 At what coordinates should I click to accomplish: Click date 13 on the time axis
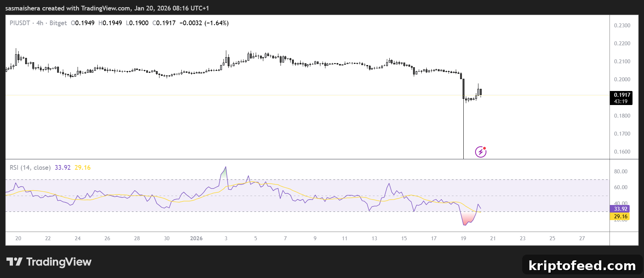point(374,238)
